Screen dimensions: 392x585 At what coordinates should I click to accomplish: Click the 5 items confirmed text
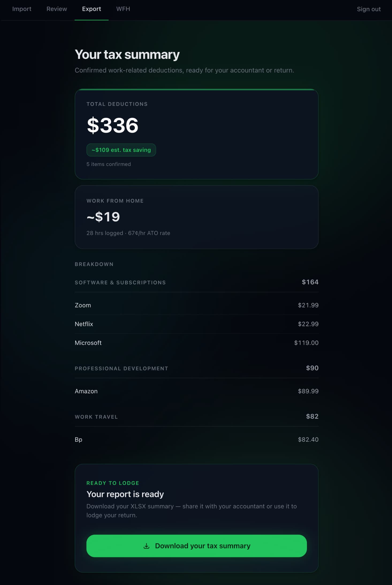click(x=108, y=164)
